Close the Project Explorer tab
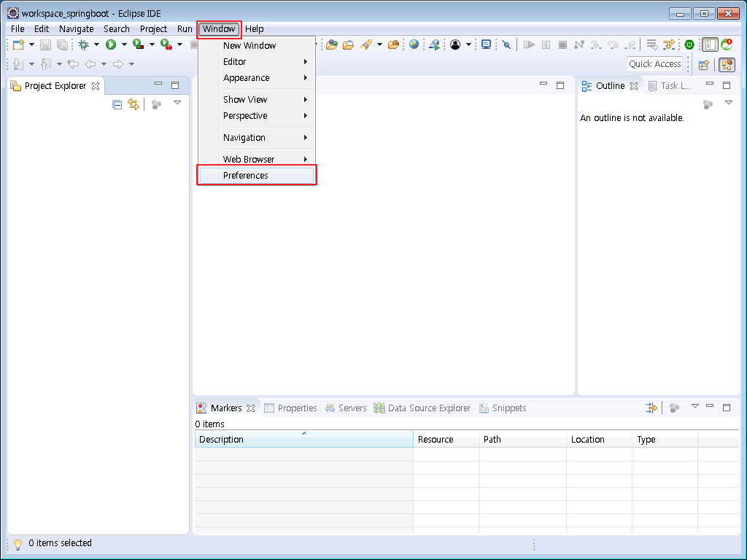Viewport: 747px width, 560px height. point(96,86)
